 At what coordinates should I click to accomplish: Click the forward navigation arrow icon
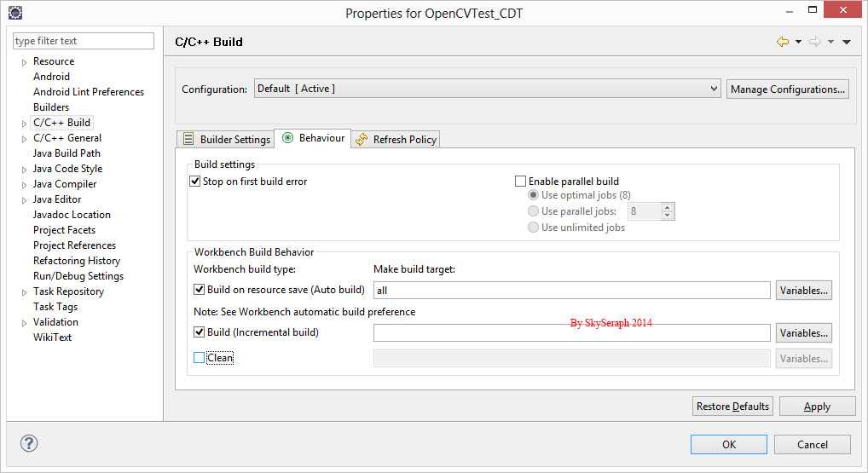[x=814, y=42]
